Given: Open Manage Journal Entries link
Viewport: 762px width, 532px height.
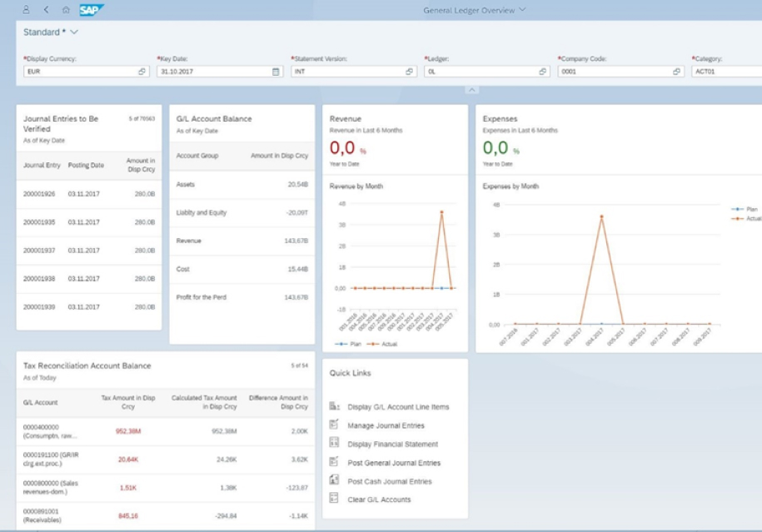Looking at the screenshot, I should 386,425.
